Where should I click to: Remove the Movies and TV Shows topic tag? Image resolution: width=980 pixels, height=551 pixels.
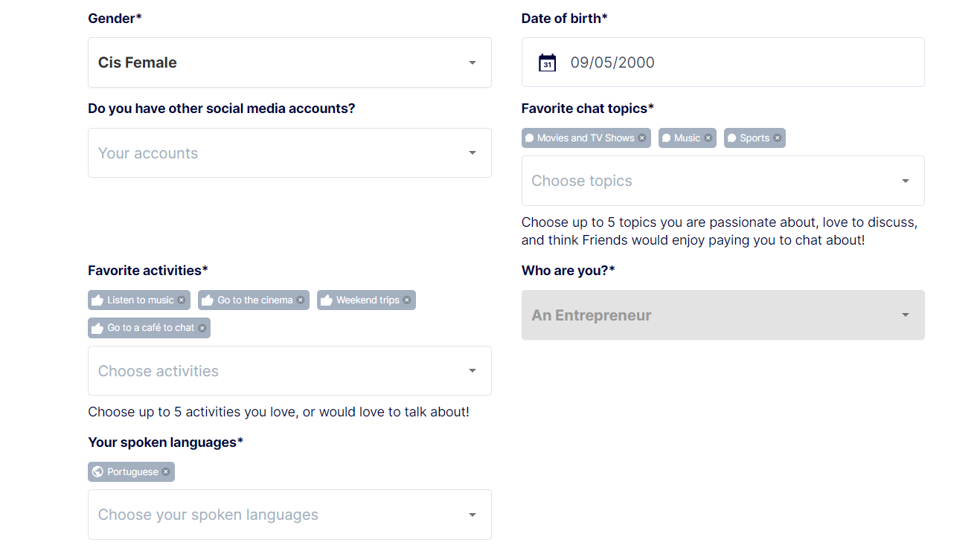pos(642,138)
